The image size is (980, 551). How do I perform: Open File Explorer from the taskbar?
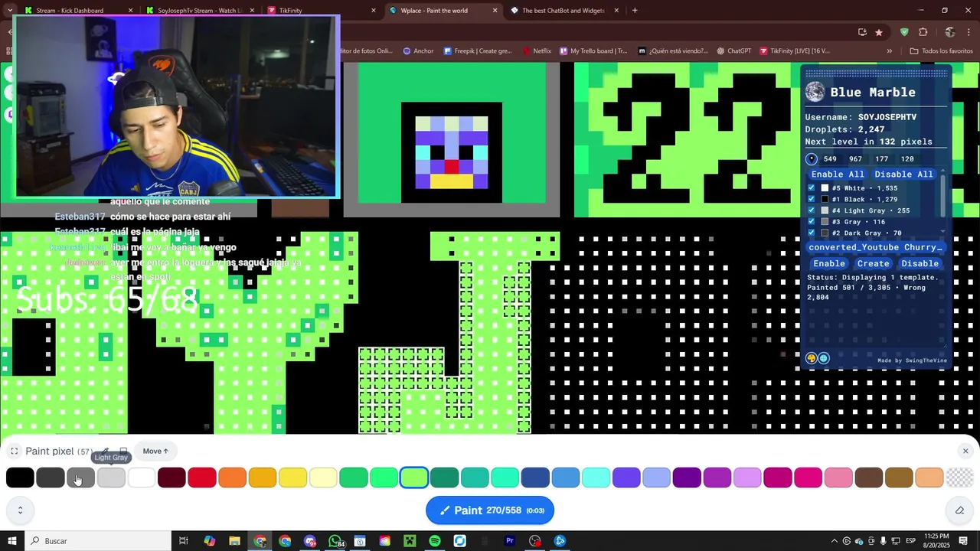234,541
